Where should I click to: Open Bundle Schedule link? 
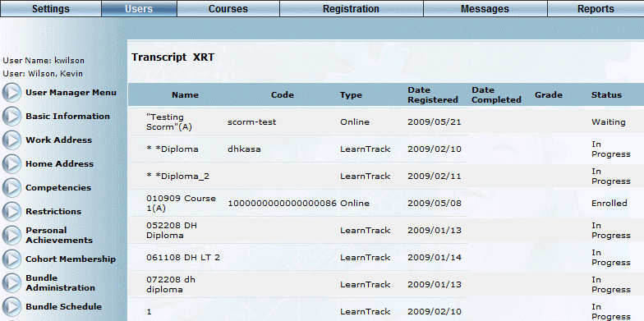point(64,307)
